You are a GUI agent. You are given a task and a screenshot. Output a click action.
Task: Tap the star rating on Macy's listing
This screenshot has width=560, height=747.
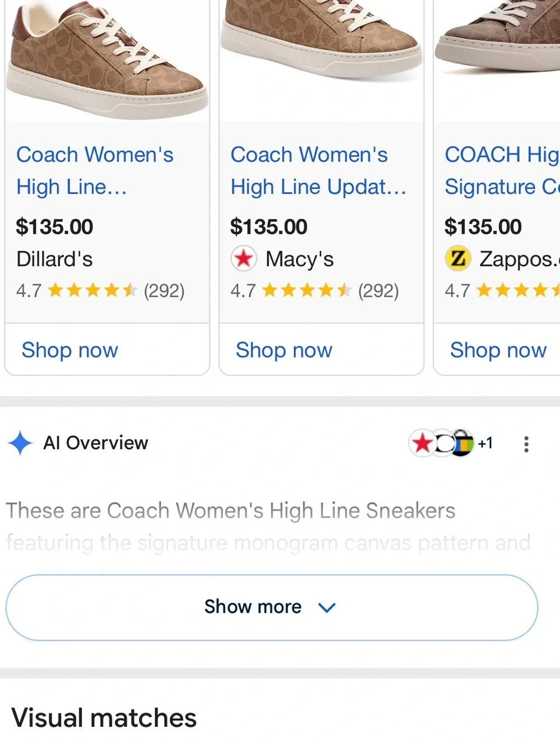coord(307,290)
